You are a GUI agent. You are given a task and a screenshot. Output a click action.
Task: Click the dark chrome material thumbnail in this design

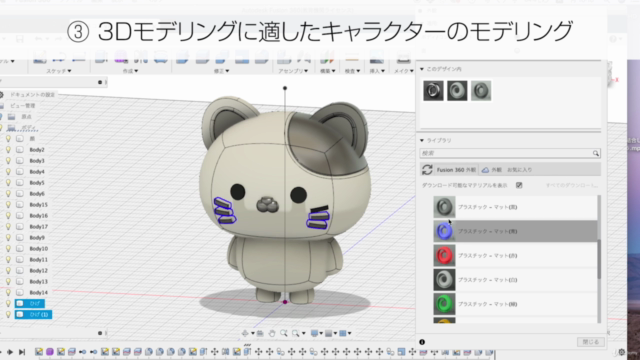[433, 90]
